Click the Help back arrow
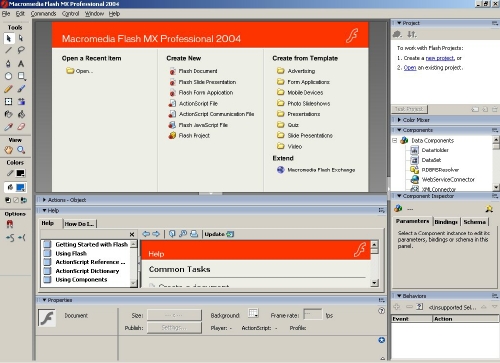The height and width of the screenshot is (363, 500). 146,234
